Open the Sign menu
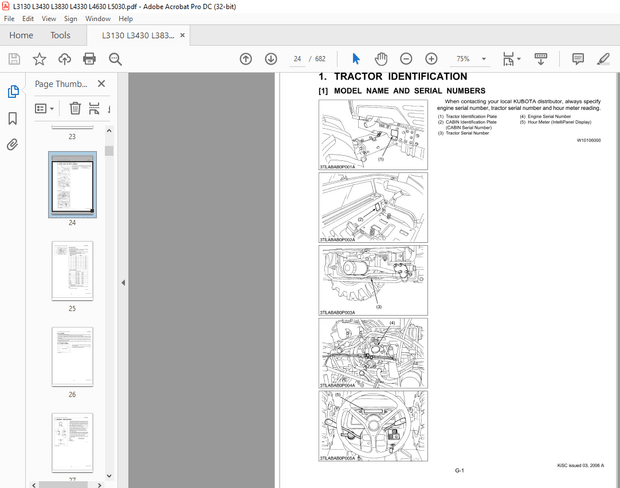This screenshot has height=488, width=620. pyautogui.click(x=70, y=19)
